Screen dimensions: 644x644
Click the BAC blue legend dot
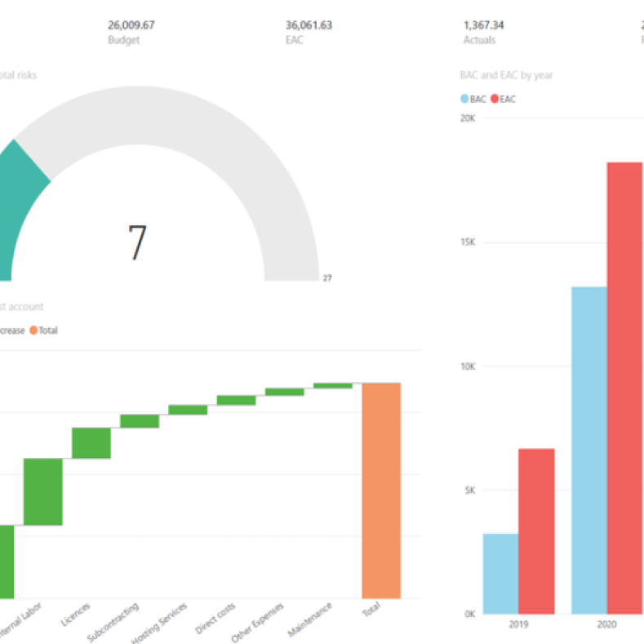click(464, 99)
